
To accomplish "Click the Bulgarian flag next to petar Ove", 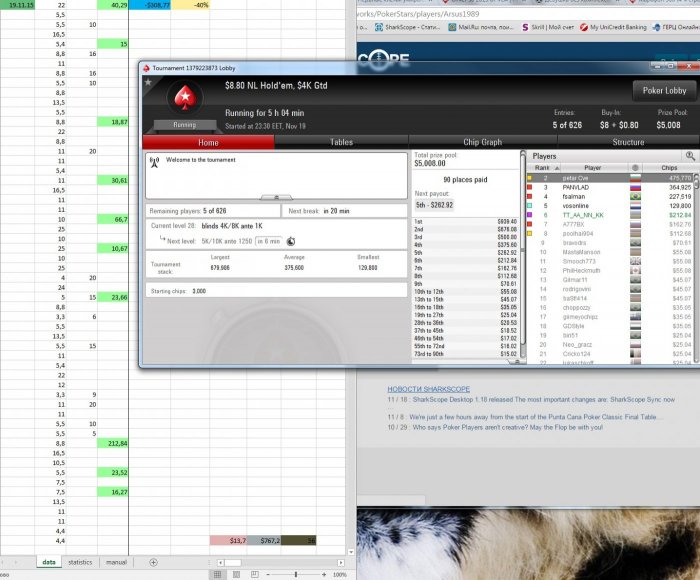I will pos(635,178).
